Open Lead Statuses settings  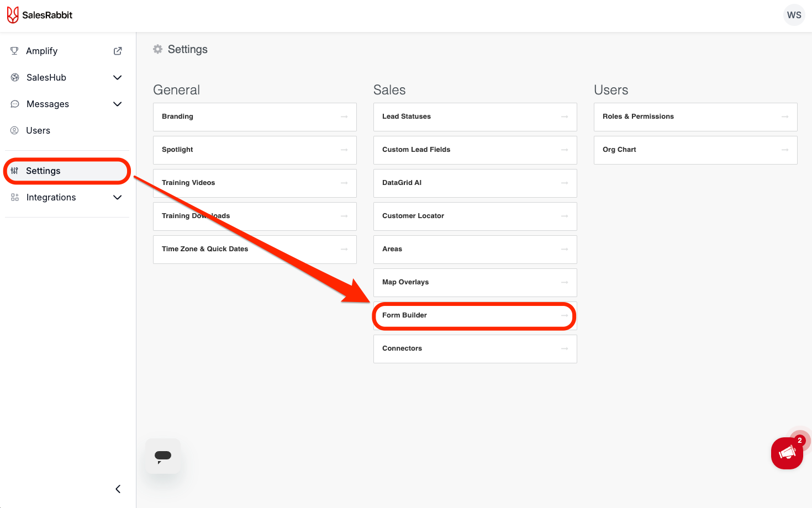tap(475, 117)
